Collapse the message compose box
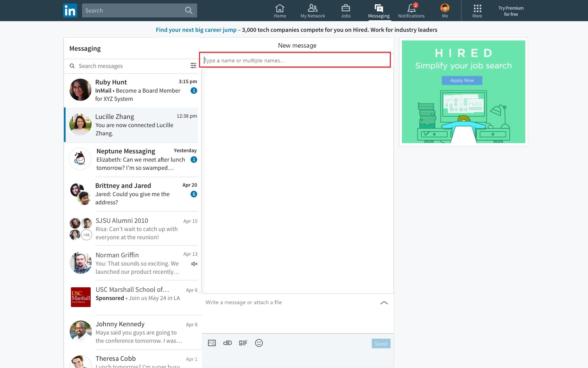 (384, 303)
